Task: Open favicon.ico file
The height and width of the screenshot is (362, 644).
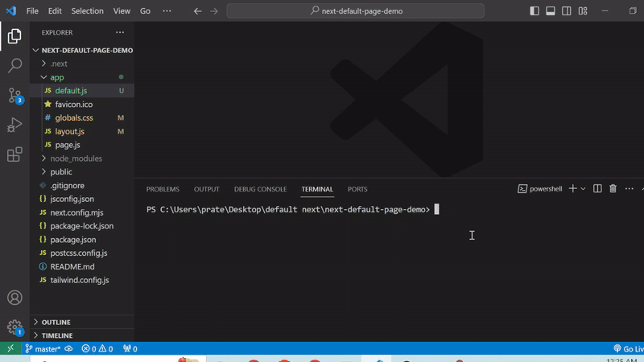Action: point(82,105)
